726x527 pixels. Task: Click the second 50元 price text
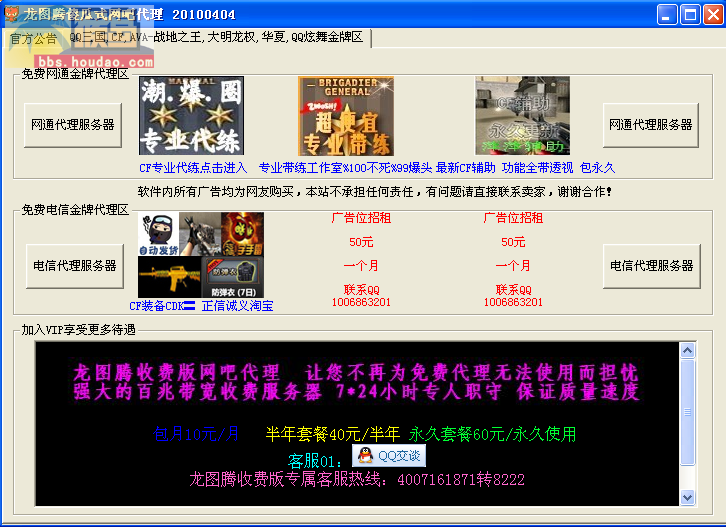pos(513,242)
